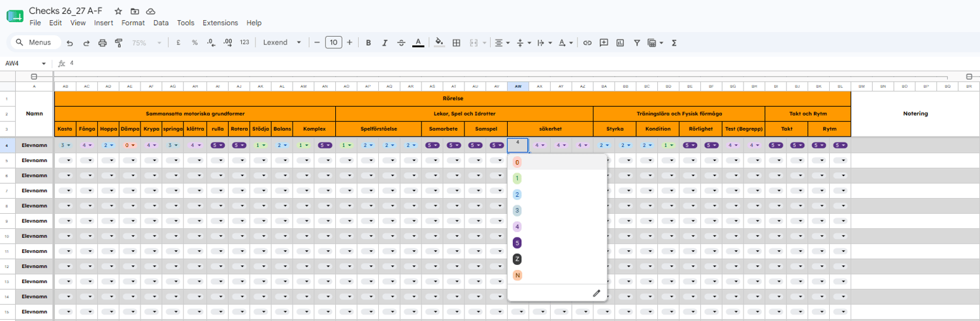Screen dimensions: 980x321
Task: Click the Increase decimal places icon
Action: coord(227,42)
